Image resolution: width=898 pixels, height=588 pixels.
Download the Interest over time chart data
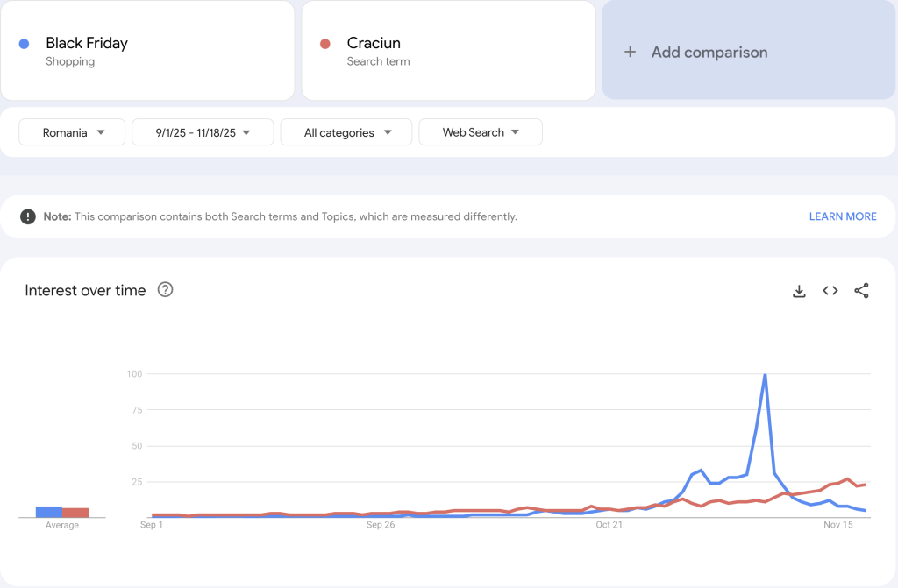pyautogui.click(x=799, y=291)
